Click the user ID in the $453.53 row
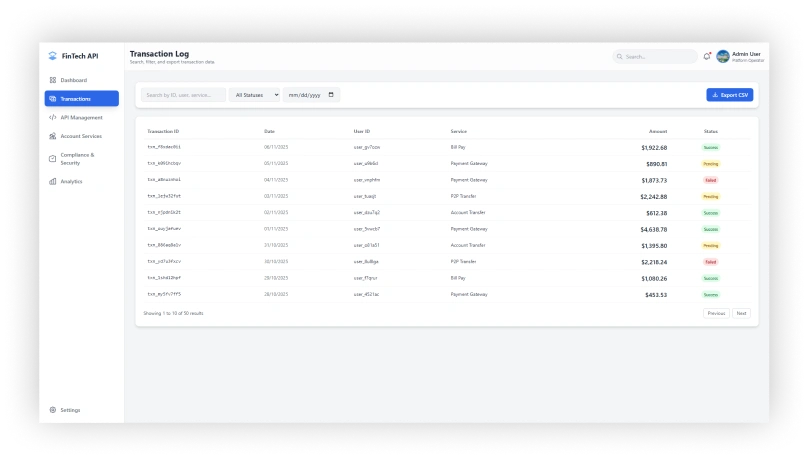This screenshot has height=460, width=809. [366, 294]
